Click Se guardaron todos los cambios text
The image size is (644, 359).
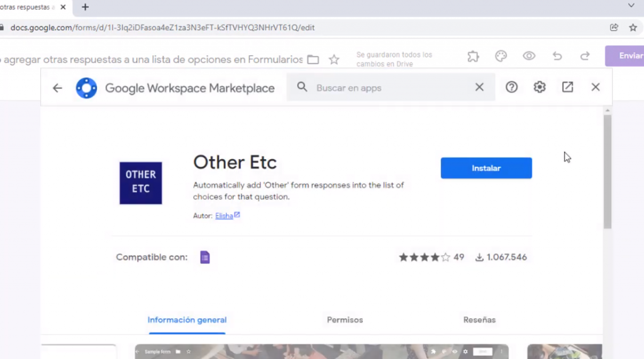click(x=394, y=59)
